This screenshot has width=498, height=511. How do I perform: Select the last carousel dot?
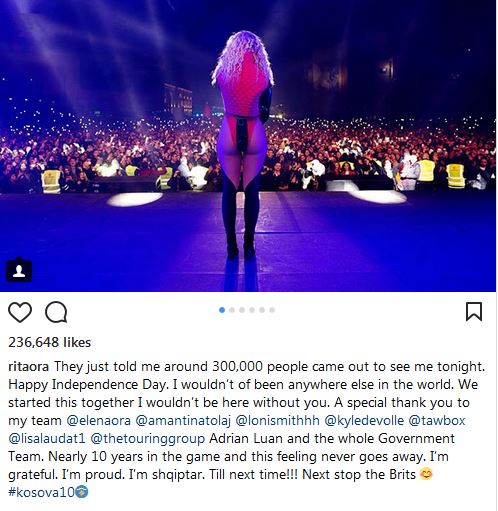tap(272, 310)
